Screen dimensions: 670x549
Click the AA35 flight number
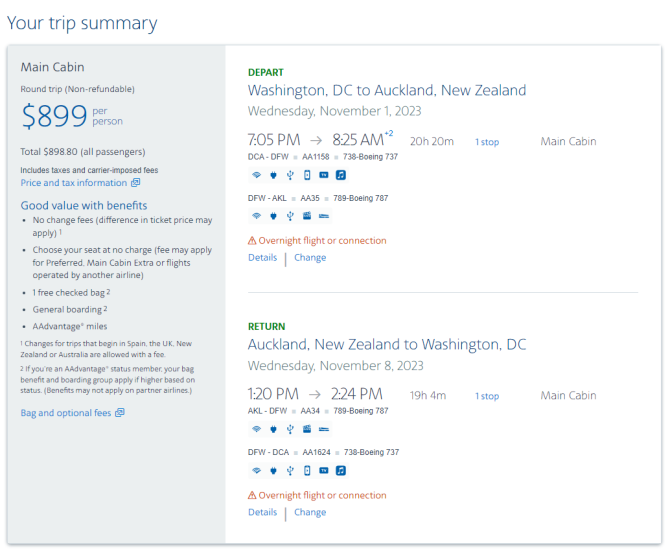click(310, 198)
